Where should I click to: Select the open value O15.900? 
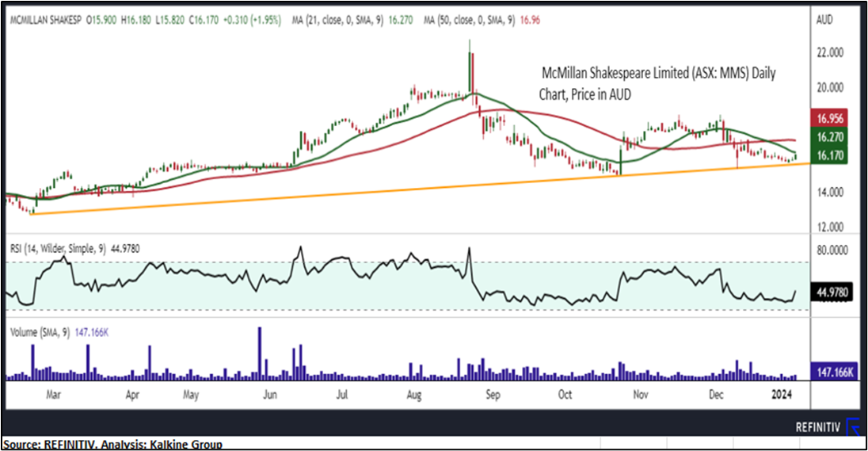tap(101, 21)
